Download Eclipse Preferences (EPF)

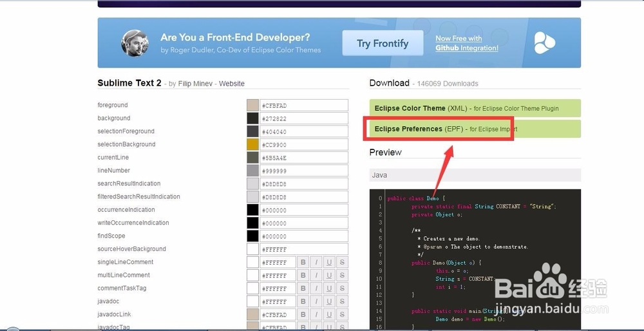[475, 129]
